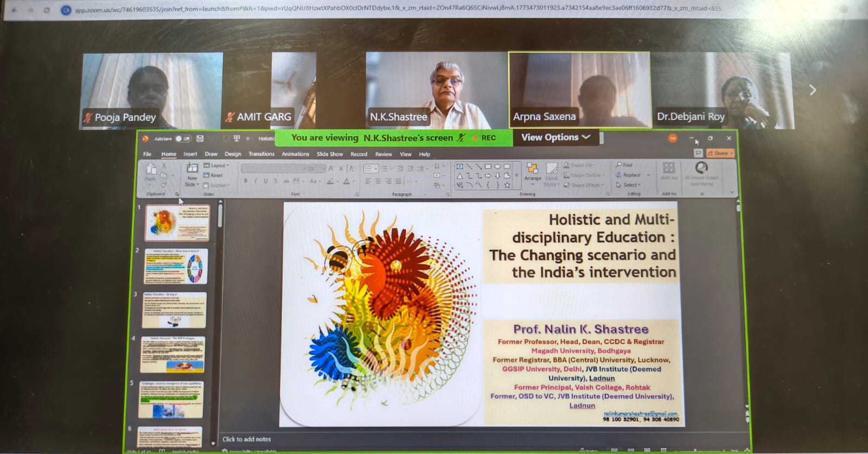
Task: Switch to the Transitions tab
Action: (261, 154)
